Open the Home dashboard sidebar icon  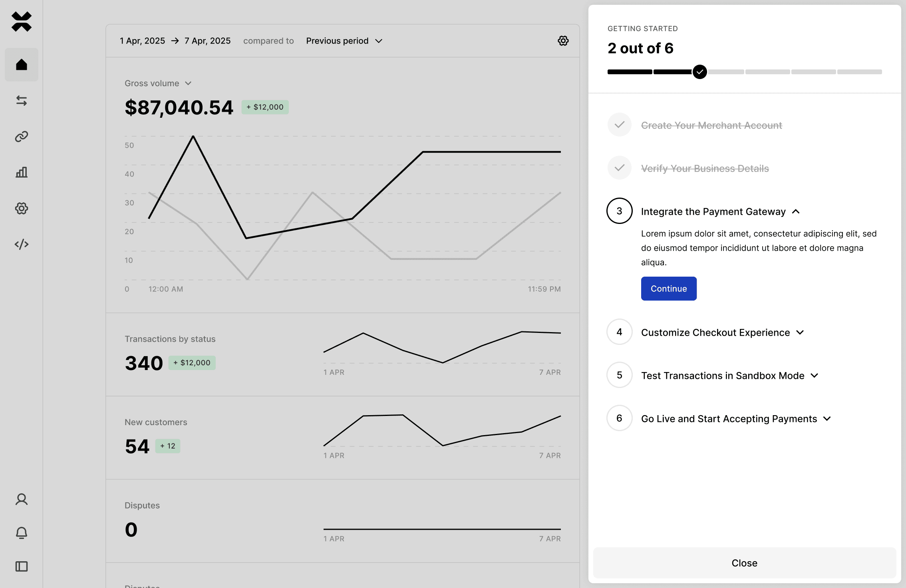click(22, 65)
